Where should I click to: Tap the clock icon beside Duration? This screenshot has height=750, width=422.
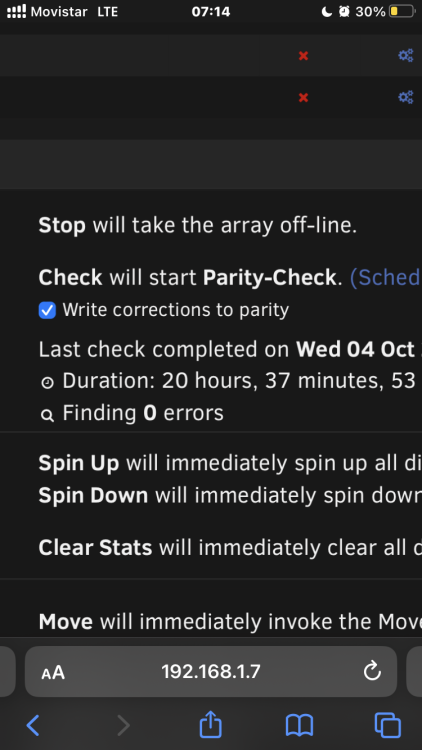click(x=47, y=383)
